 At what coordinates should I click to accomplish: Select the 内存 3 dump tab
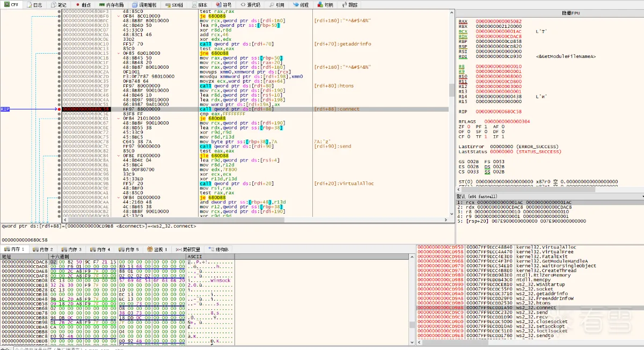71,249
